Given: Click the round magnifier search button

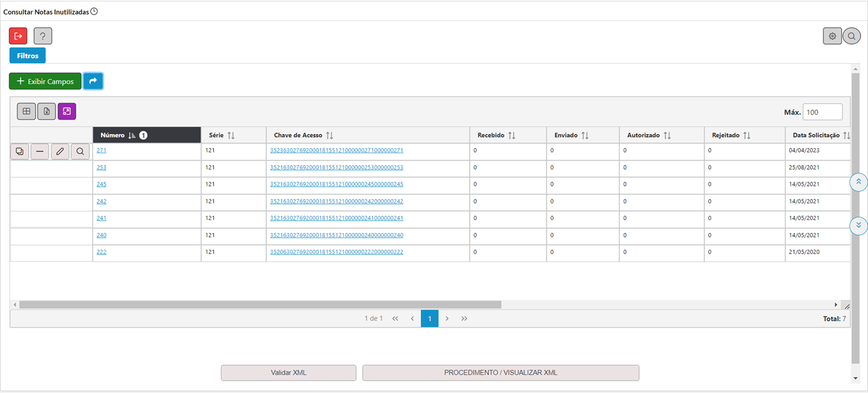Looking at the screenshot, I should (852, 36).
